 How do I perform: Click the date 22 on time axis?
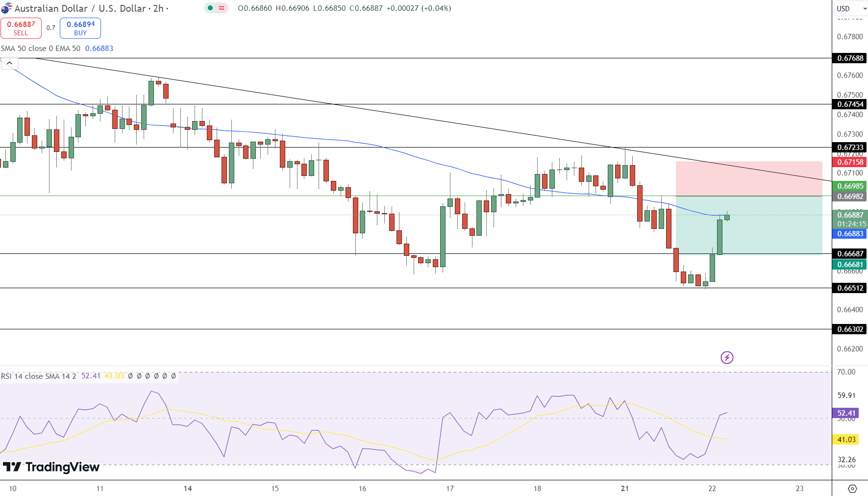coord(712,489)
